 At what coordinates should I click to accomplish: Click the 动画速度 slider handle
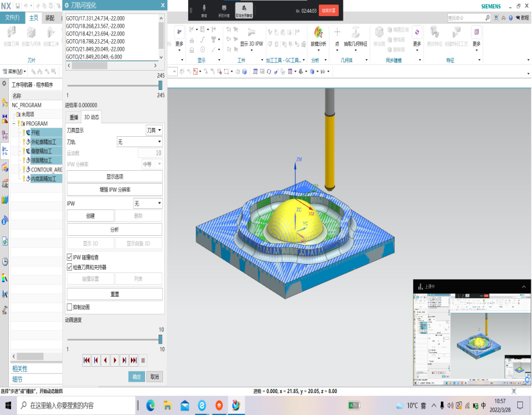tap(160, 339)
